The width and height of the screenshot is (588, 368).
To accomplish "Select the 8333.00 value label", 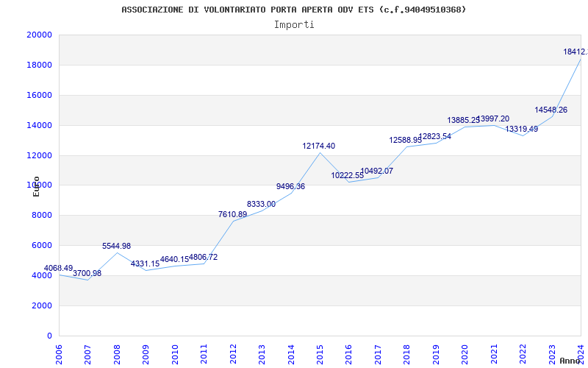I will [x=262, y=204].
